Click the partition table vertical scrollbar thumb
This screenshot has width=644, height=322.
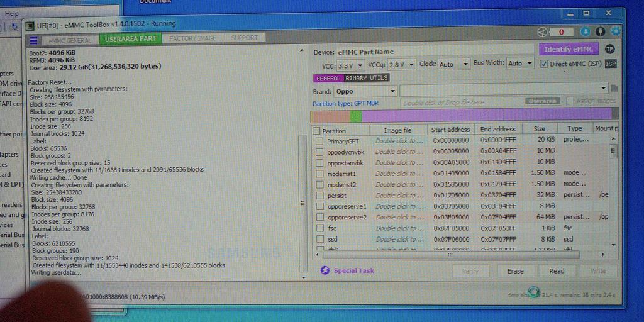613,151
